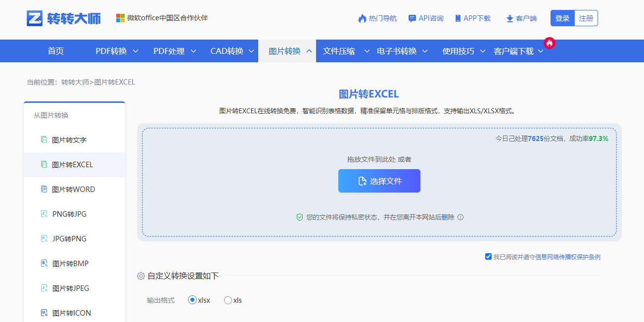Expand the CAD转换 dropdown chevron

(251, 51)
